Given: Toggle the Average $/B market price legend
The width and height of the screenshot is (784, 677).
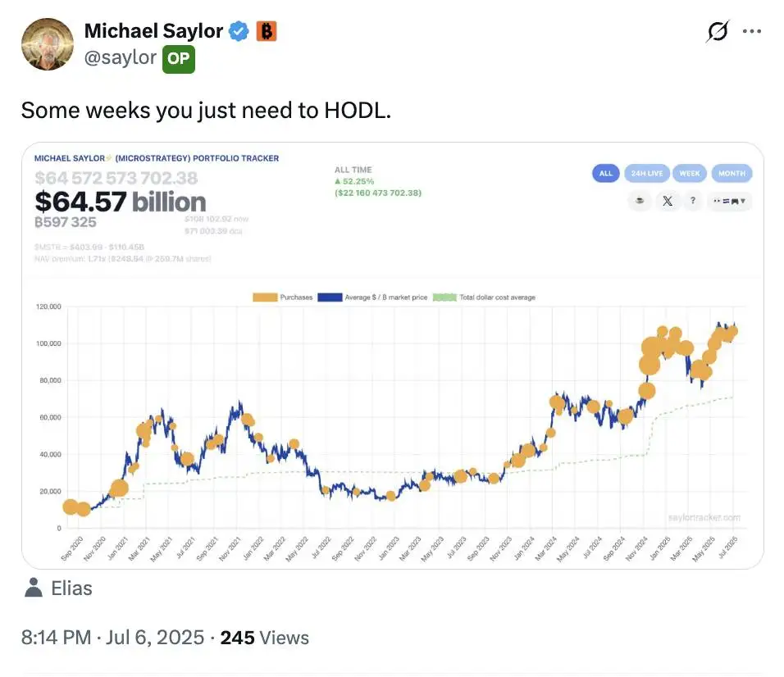Looking at the screenshot, I should click(373, 297).
